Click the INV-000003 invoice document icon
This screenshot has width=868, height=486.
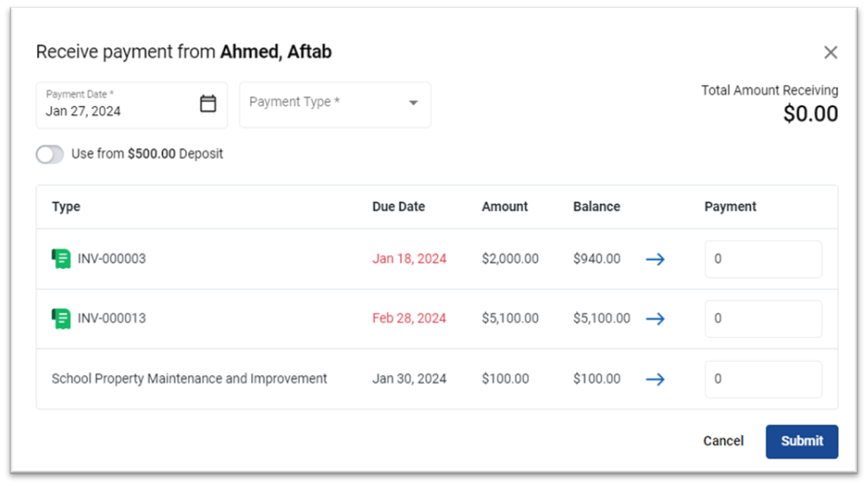coord(61,258)
